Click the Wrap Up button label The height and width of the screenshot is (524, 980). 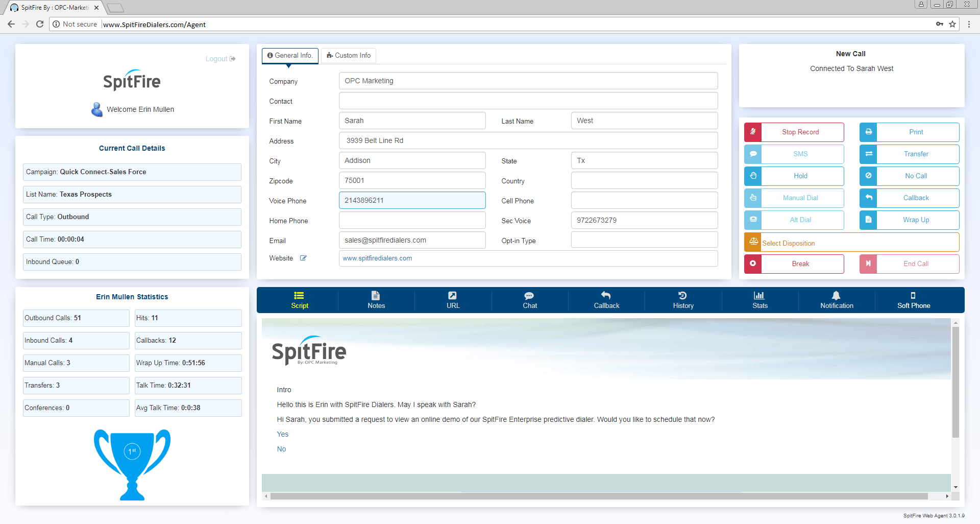[x=916, y=220]
